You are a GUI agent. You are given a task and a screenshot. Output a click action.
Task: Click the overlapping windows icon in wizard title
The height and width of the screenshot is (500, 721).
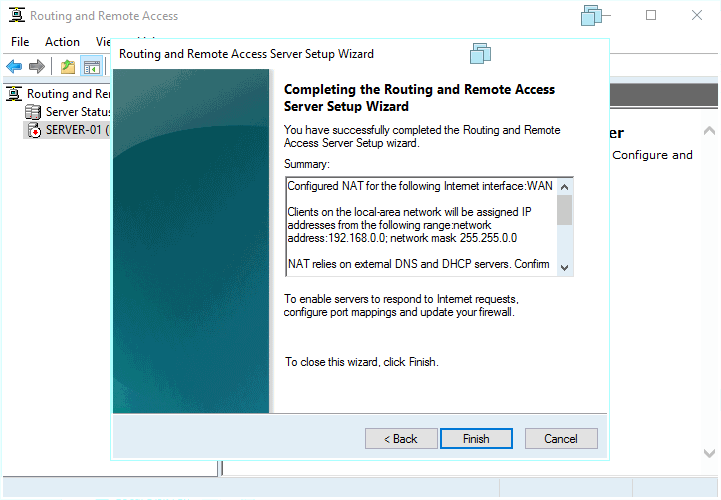click(x=480, y=53)
